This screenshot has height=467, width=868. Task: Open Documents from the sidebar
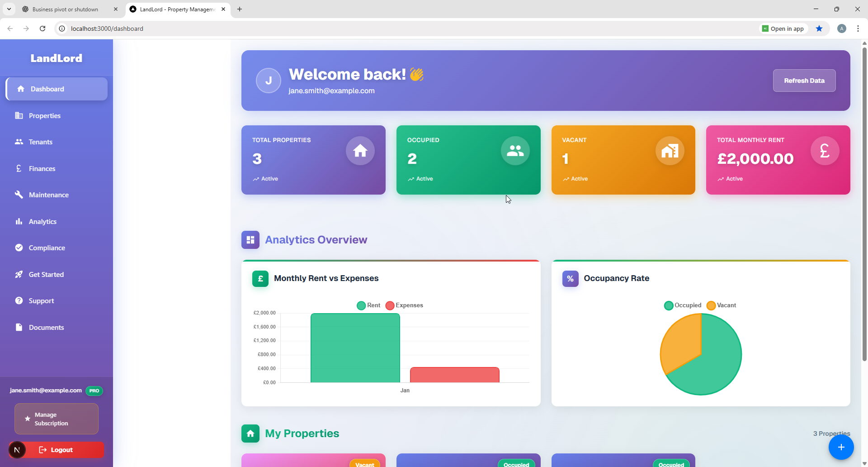[x=46, y=327]
